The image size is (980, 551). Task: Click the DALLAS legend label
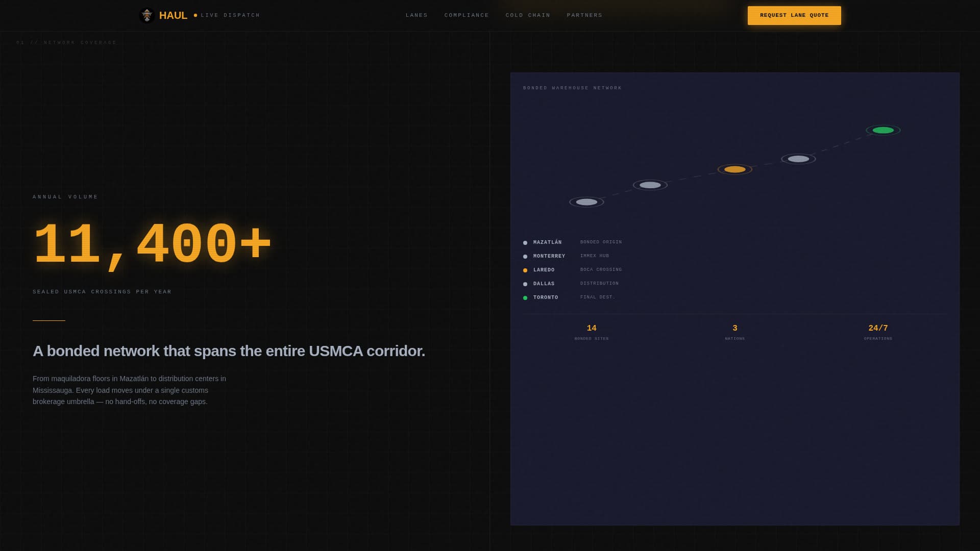click(544, 284)
